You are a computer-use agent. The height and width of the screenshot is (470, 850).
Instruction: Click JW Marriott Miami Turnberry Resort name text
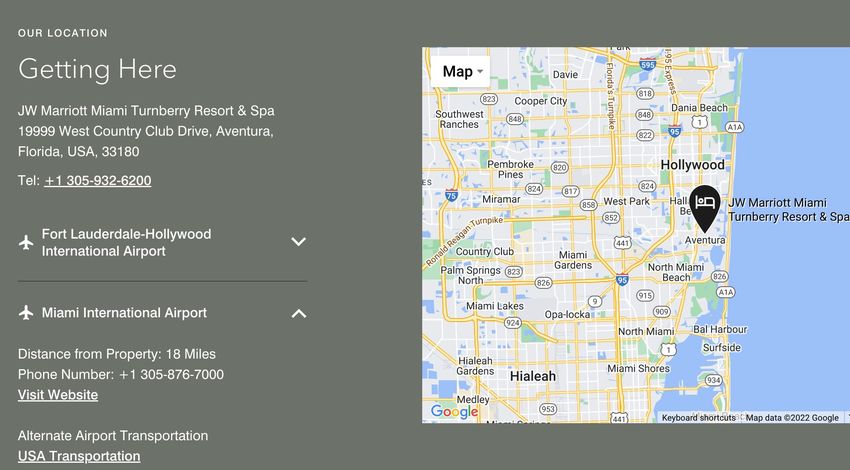pyautogui.click(x=146, y=111)
